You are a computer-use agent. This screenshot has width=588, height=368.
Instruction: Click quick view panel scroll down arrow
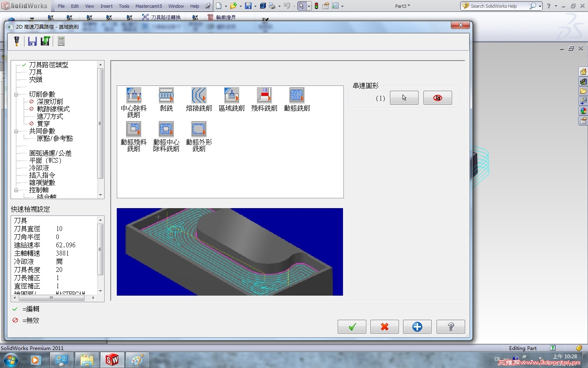tap(100, 291)
